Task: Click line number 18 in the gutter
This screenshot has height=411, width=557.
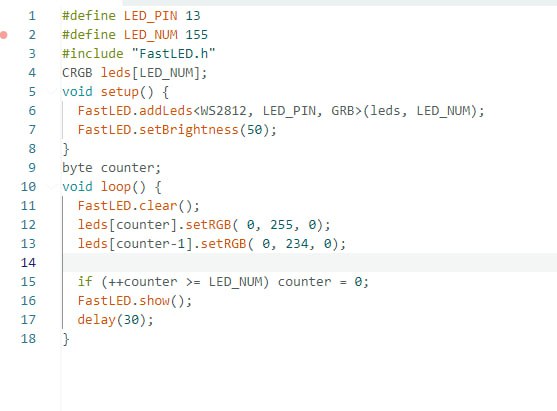Action: click(x=28, y=339)
